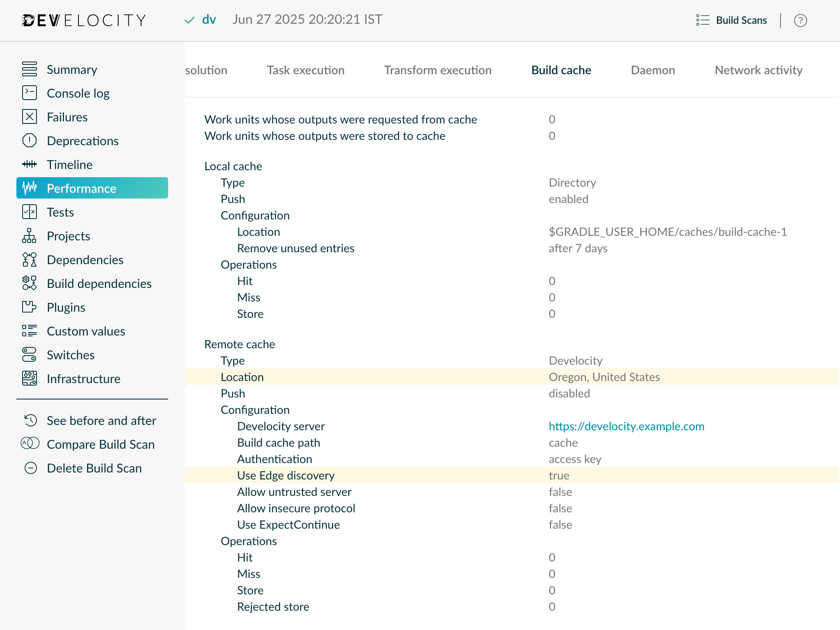Open the Deprecations warning icon

(x=29, y=141)
